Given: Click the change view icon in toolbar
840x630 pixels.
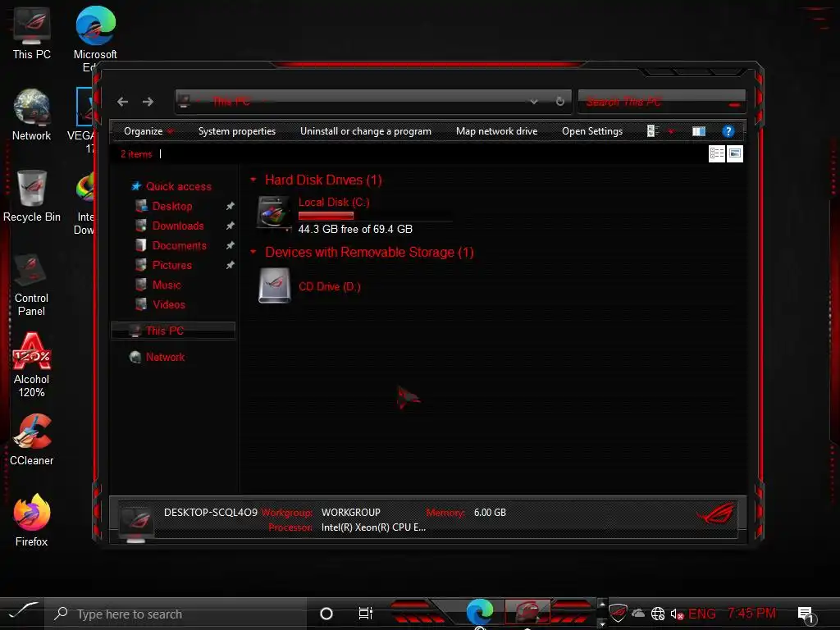Looking at the screenshot, I should click(652, 131).
